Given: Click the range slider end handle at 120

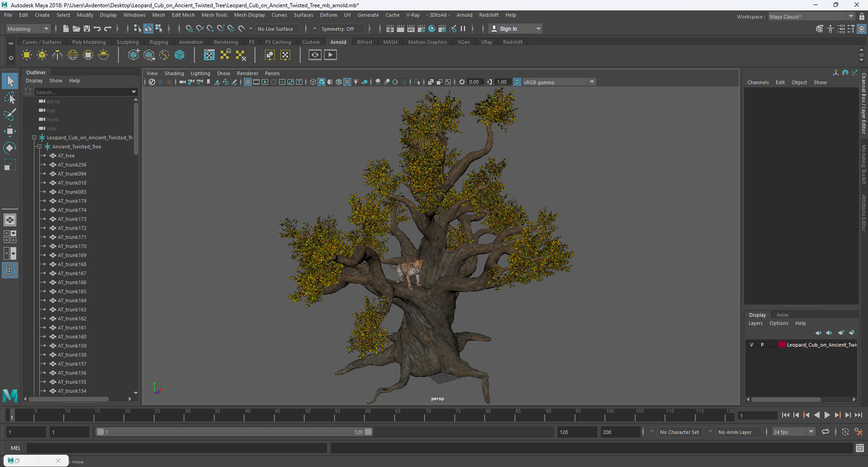Looking at the screenshot, I should (x=368, y=432).
